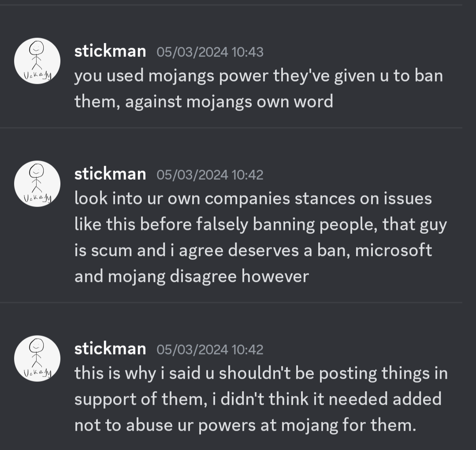Click the line 'support of them, i didn't think'
This screenshot has height=450, width=476.
pos(258,399)
